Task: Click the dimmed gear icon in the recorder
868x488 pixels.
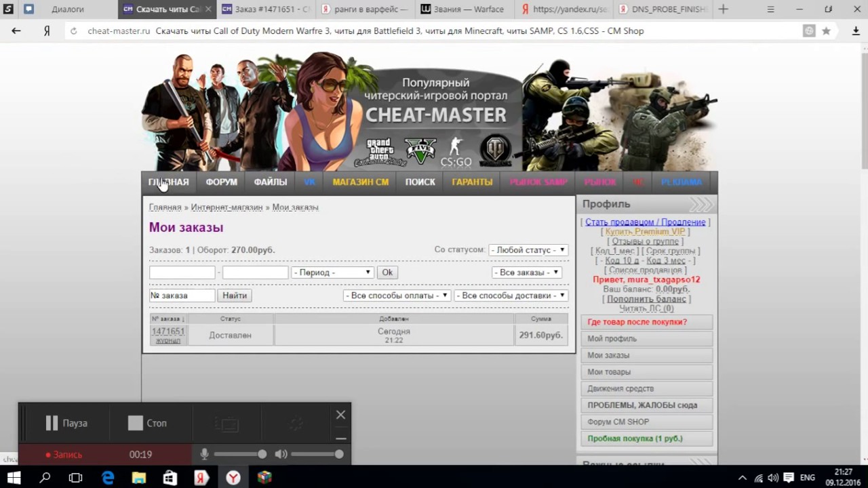Action: click(296, 424)
